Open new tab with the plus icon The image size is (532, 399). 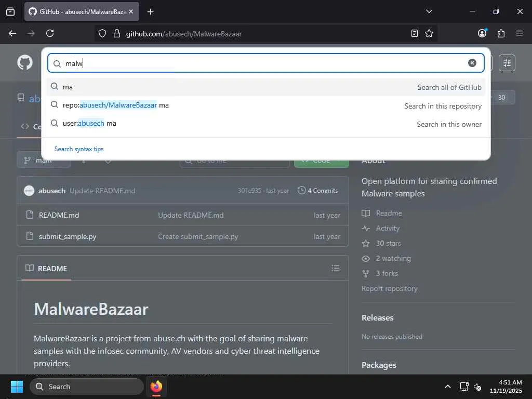tap(150, 12)
